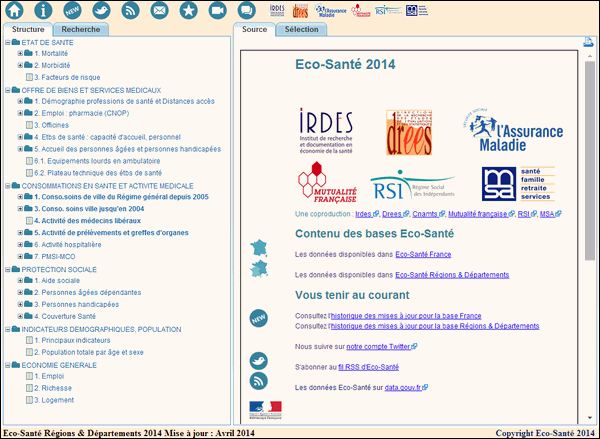Open the email envelope icon

click(160, 10)
